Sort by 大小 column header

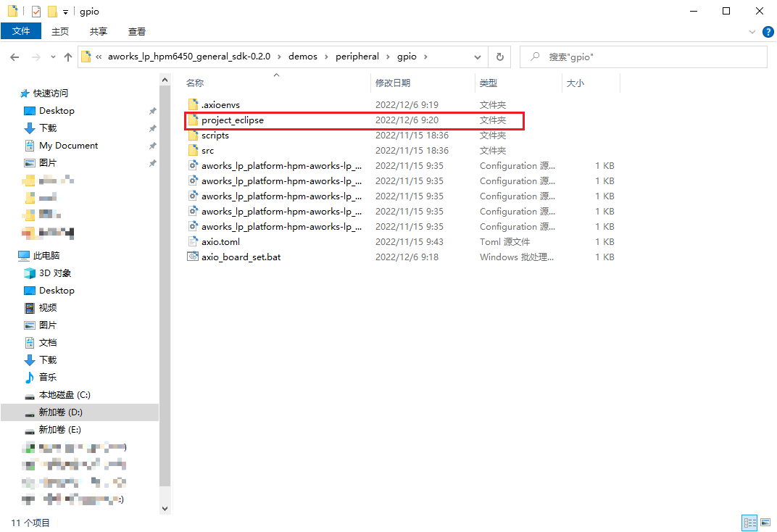(575, 83)
